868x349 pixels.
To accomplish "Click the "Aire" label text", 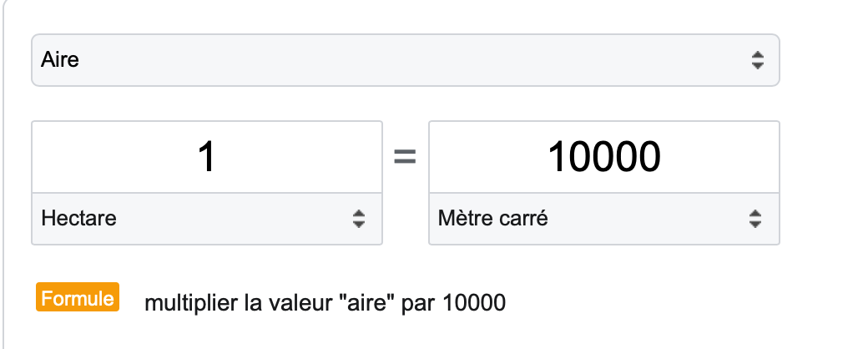I will [x=59, y=59].
